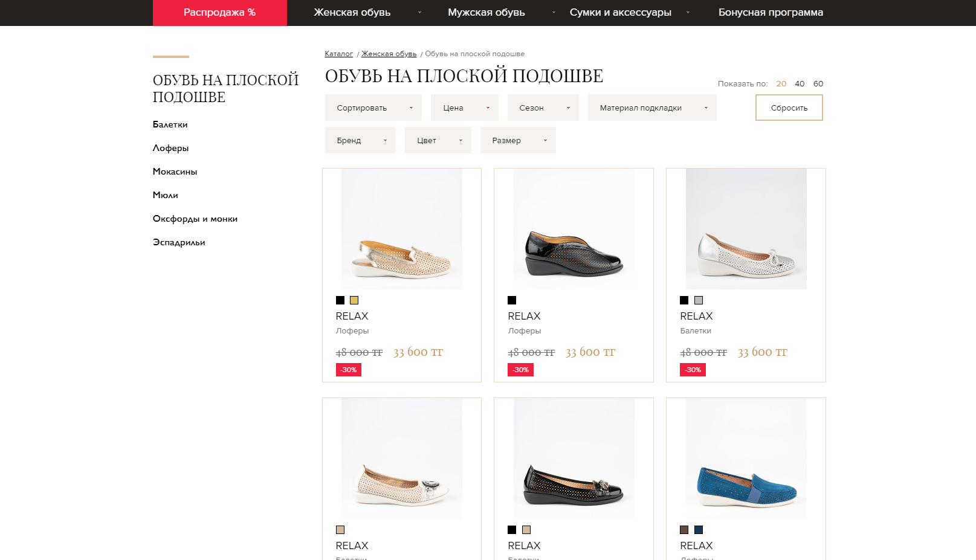976x560 pixels.
Task: Pick beige swatch on black chain flat
Action: pyautogui.click(x=526, y=530)
